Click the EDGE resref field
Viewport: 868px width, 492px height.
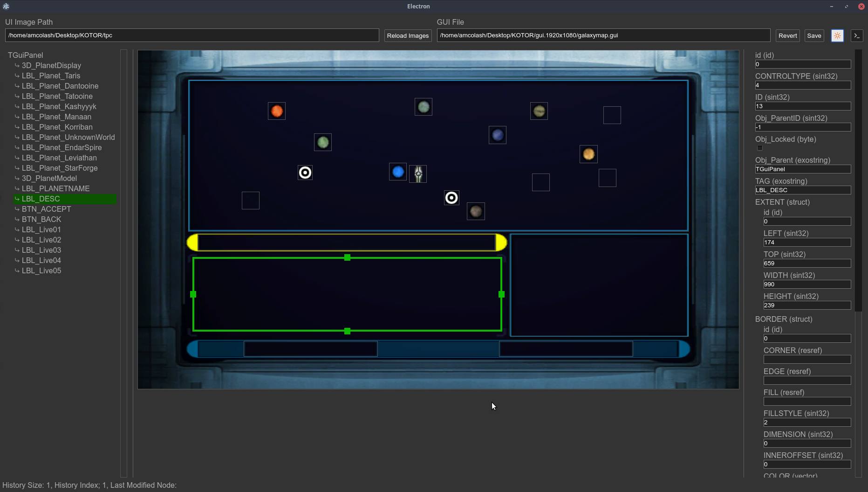point(807,381)
